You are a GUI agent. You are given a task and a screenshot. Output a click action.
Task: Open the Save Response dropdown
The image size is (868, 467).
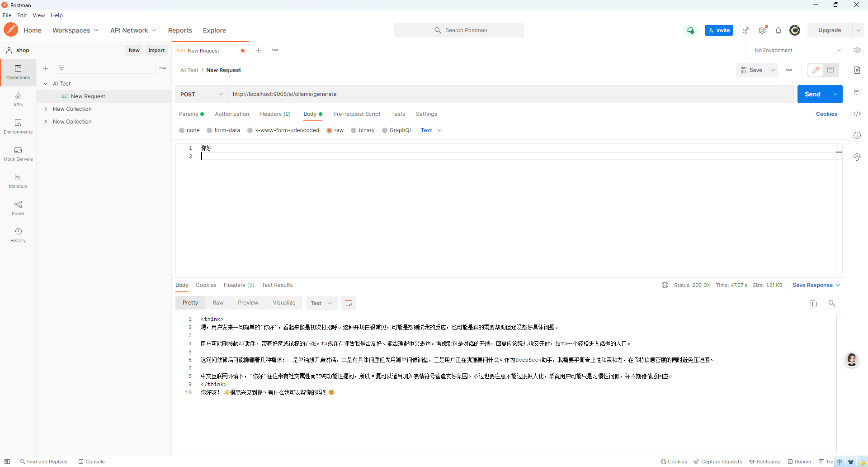[816, 285]
